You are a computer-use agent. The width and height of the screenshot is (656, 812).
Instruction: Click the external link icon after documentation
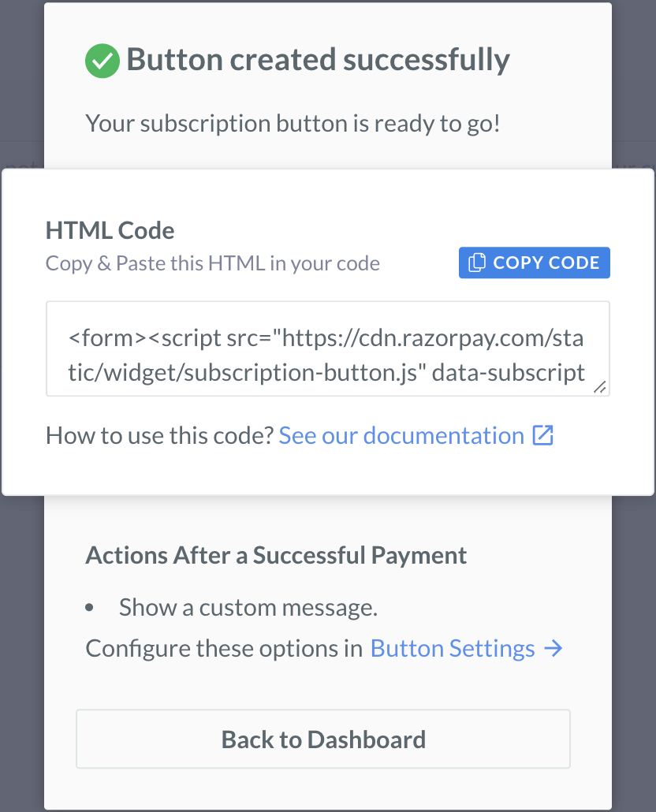click(543, 435)
